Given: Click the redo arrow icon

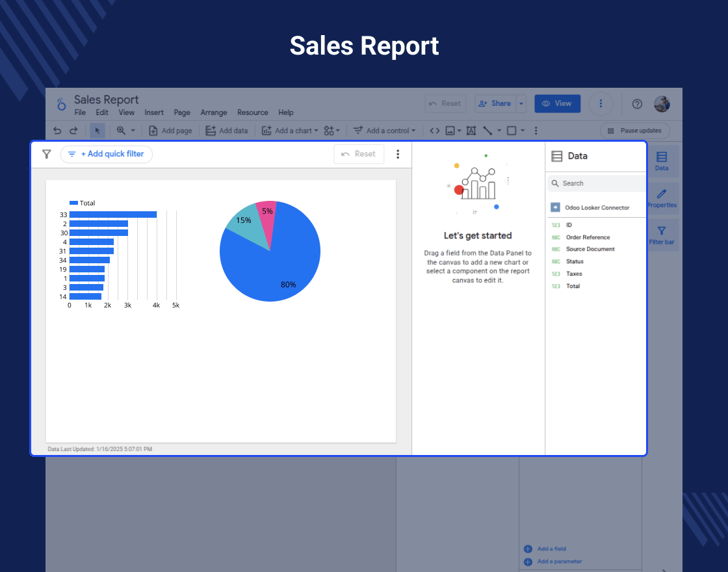Looking at the screenshot, I should point(73,131).
